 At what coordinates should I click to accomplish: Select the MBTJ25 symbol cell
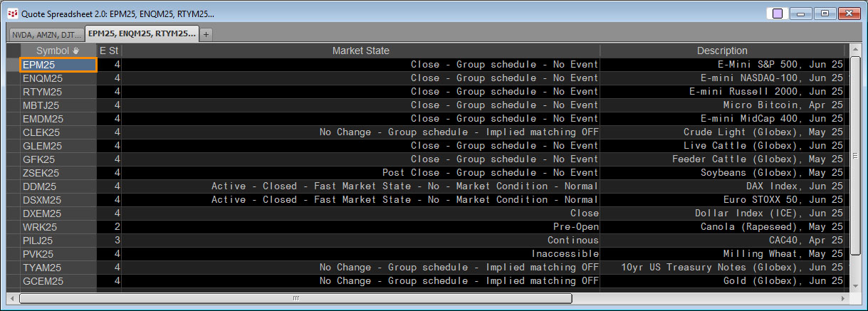tap(58, 105)
